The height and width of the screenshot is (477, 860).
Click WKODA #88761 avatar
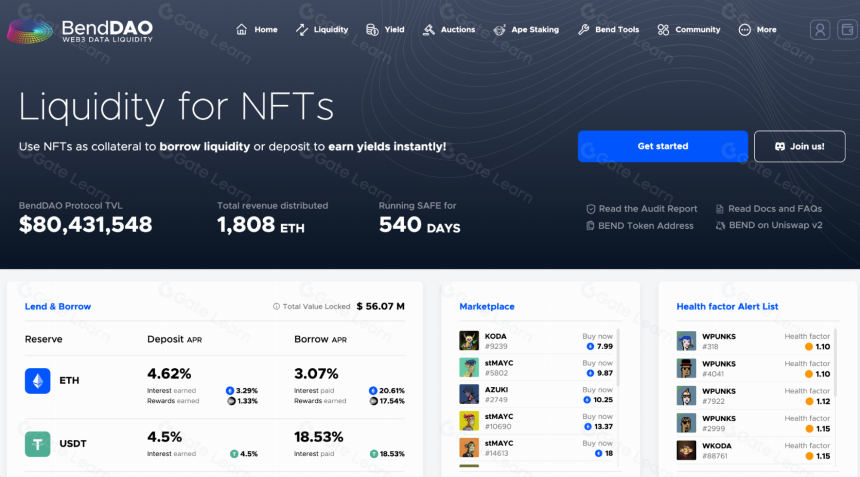[x=686, y=451]
